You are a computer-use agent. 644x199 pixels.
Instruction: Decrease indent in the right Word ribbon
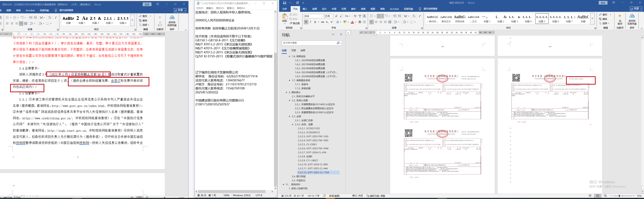tap(395, 16)
